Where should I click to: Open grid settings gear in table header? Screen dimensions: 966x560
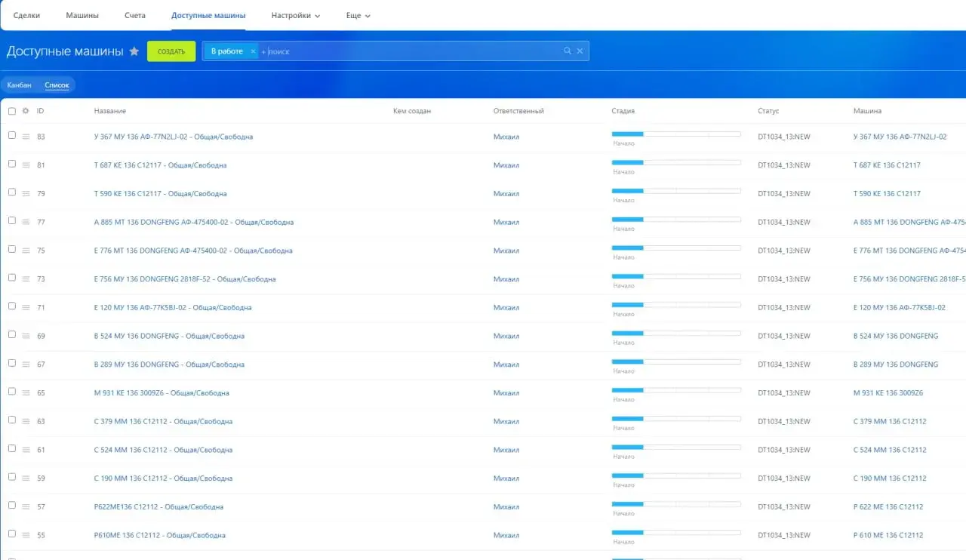tap(26, 111)
